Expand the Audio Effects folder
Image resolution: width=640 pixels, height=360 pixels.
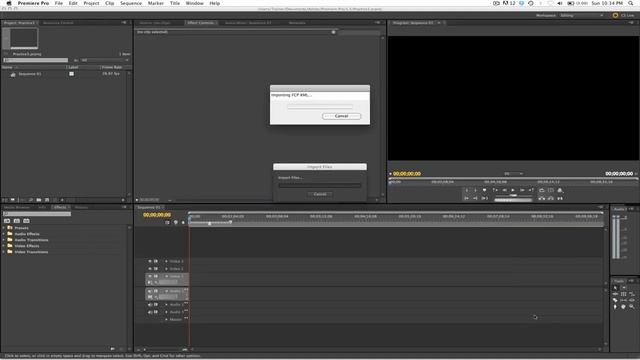(4, 234)
